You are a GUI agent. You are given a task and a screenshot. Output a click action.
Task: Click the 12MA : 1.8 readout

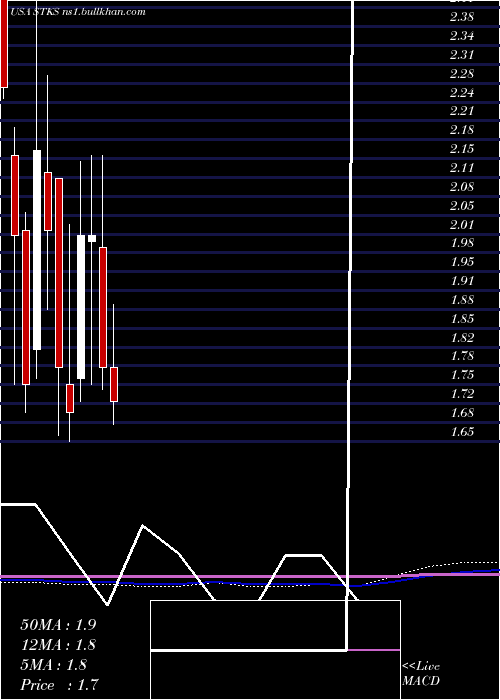[58, 645]
